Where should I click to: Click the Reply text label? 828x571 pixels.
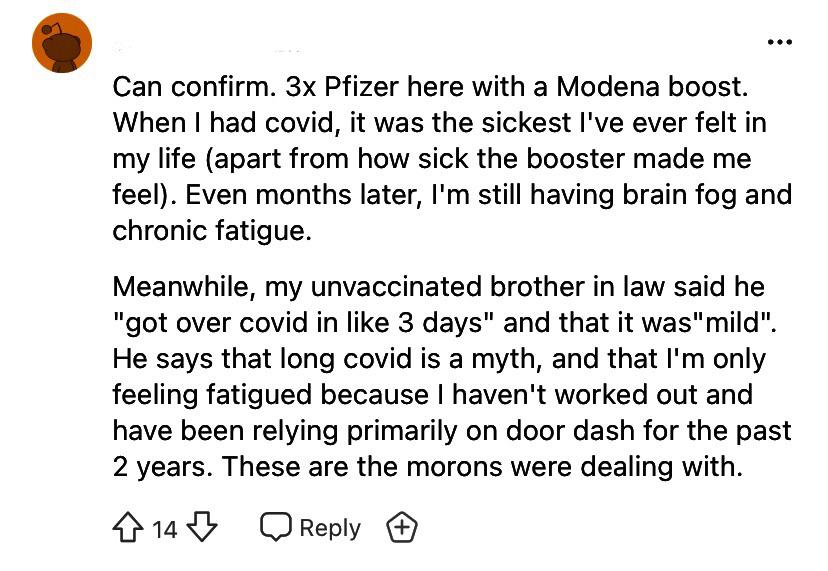(329, 527)
